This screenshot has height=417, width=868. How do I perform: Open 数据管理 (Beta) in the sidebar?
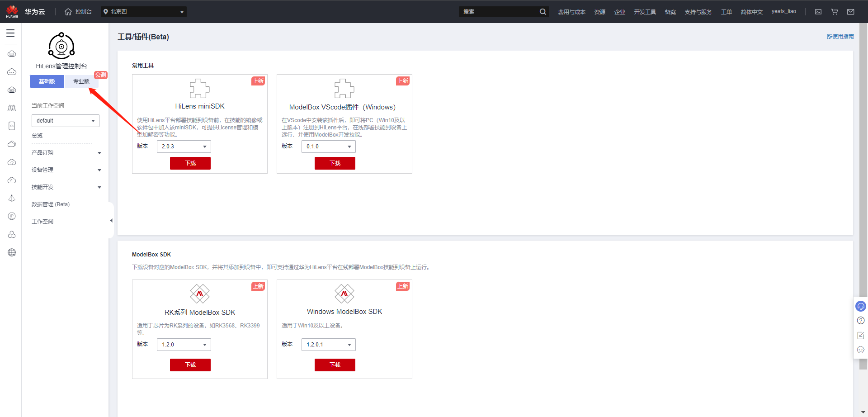(x=51, y=204)
